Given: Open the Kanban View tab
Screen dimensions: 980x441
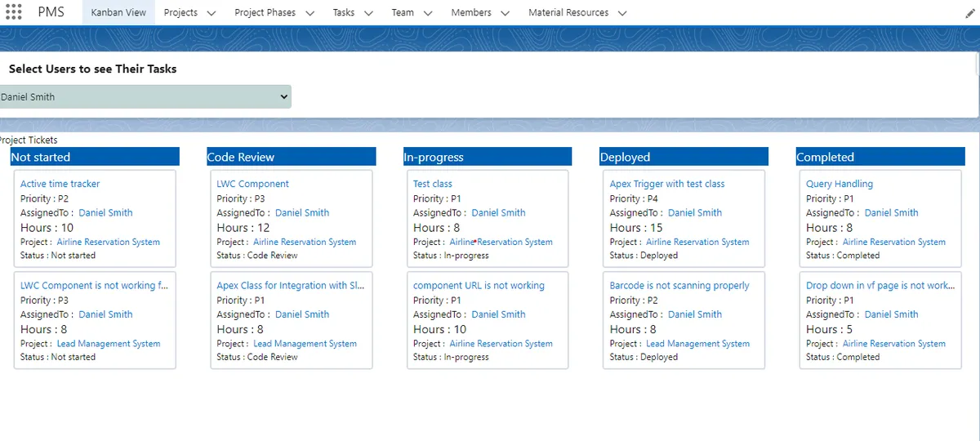Looking at the screenshot, I should click(118, 13).
